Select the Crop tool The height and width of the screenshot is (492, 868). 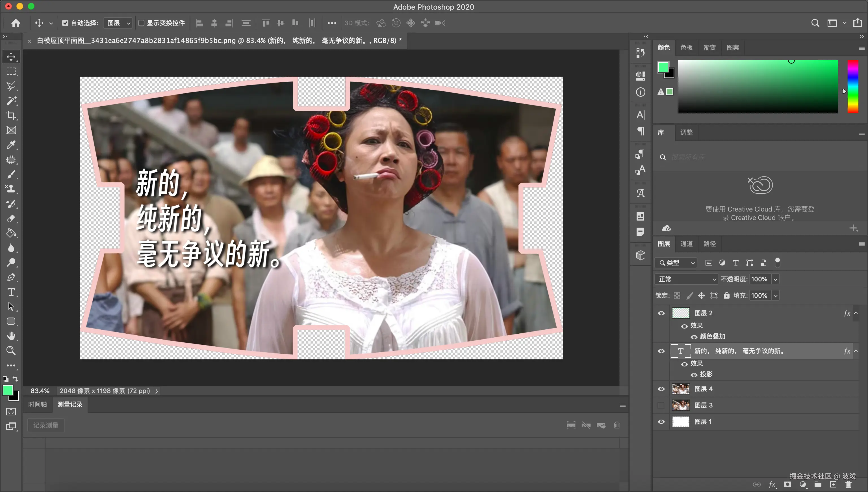point(11,115)
